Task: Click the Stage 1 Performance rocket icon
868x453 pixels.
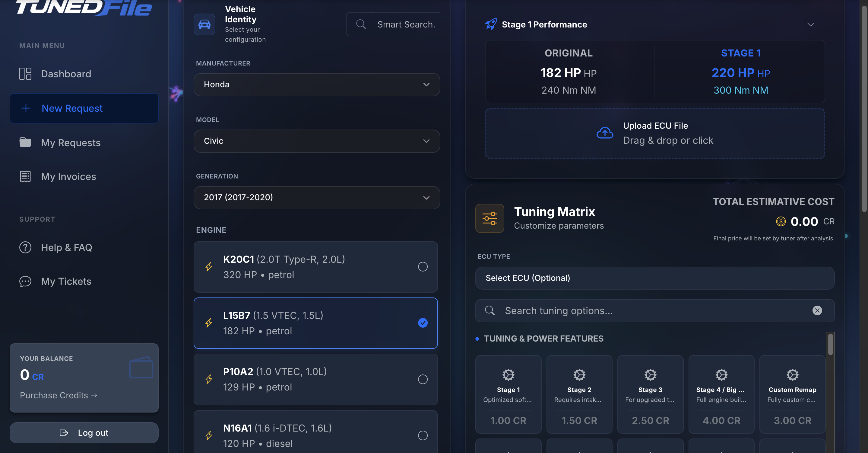Action: 491,24
